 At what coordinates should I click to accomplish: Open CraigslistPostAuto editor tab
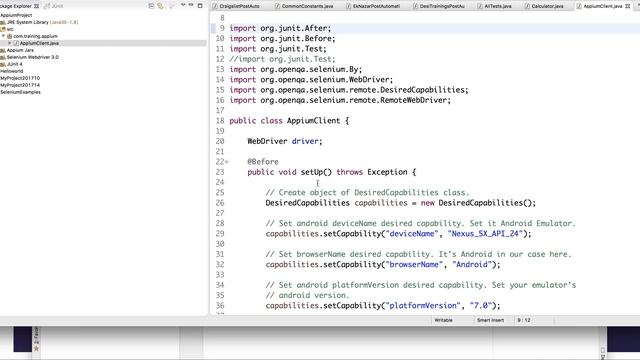click(x=236, y=6)
